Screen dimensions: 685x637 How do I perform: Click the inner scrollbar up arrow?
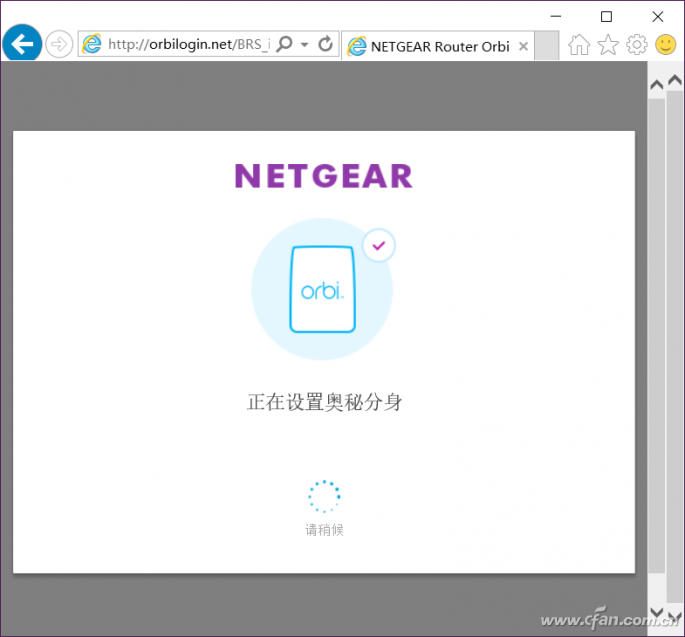pos(657,85)
